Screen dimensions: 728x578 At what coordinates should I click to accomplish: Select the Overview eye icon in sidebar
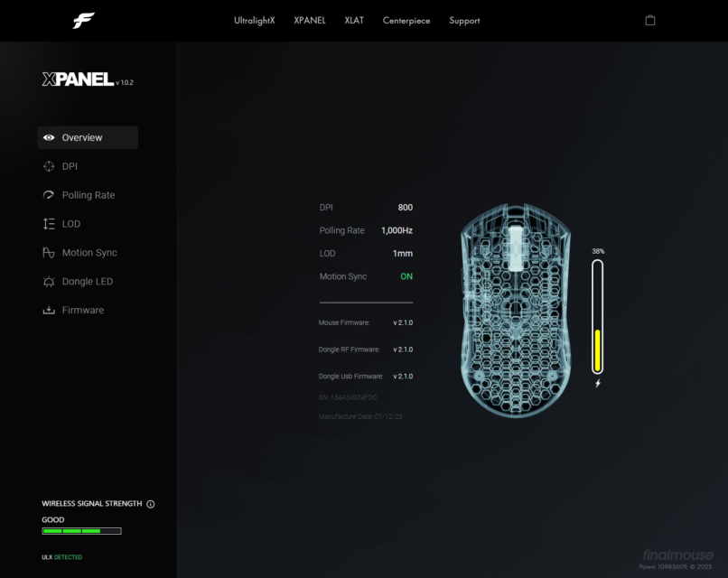click(x=50, y=137)
